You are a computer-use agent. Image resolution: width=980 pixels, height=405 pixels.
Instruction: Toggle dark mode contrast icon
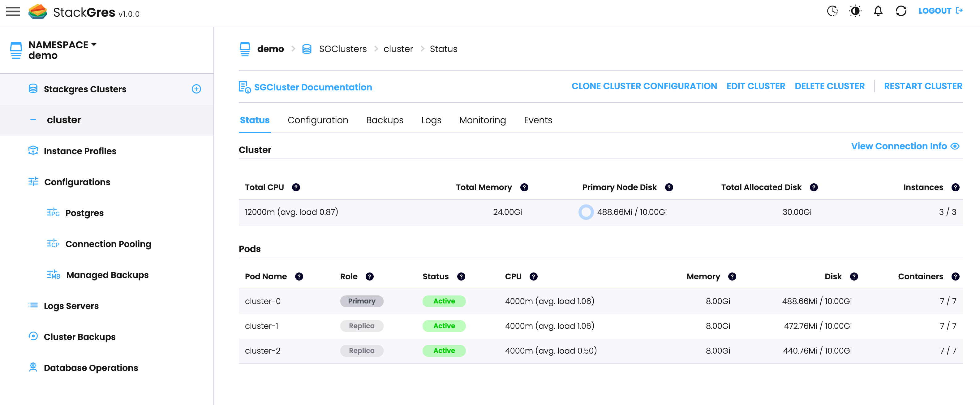[x=855, y=11]
